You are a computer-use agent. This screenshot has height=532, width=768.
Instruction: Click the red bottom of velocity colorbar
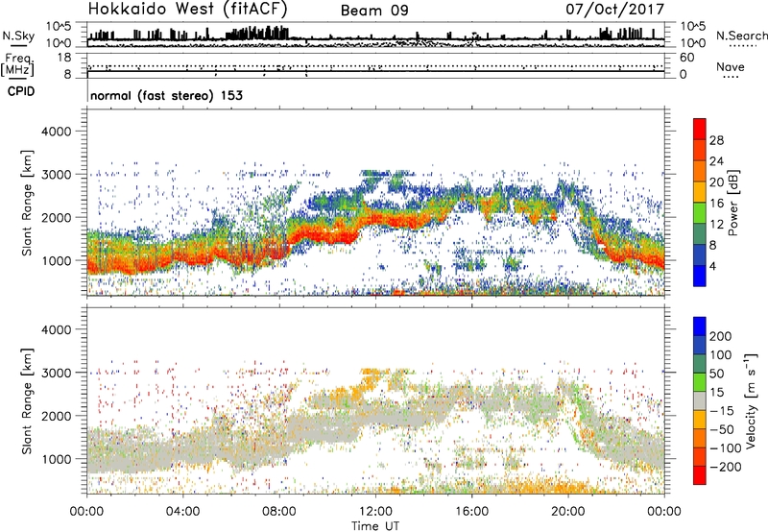click(x=700, y=475)
